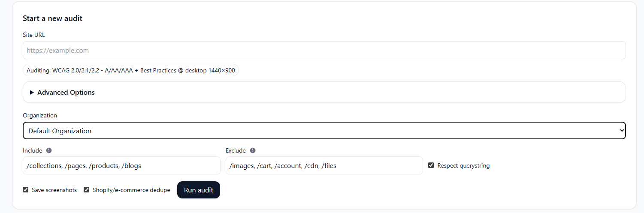Click the Respect querystring label text
This screenshot has height=213, width=644.
tap(463, 165)
